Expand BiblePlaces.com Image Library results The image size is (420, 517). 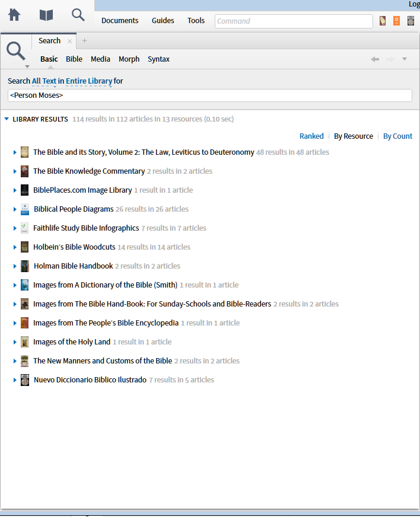[x=15, y=190]
